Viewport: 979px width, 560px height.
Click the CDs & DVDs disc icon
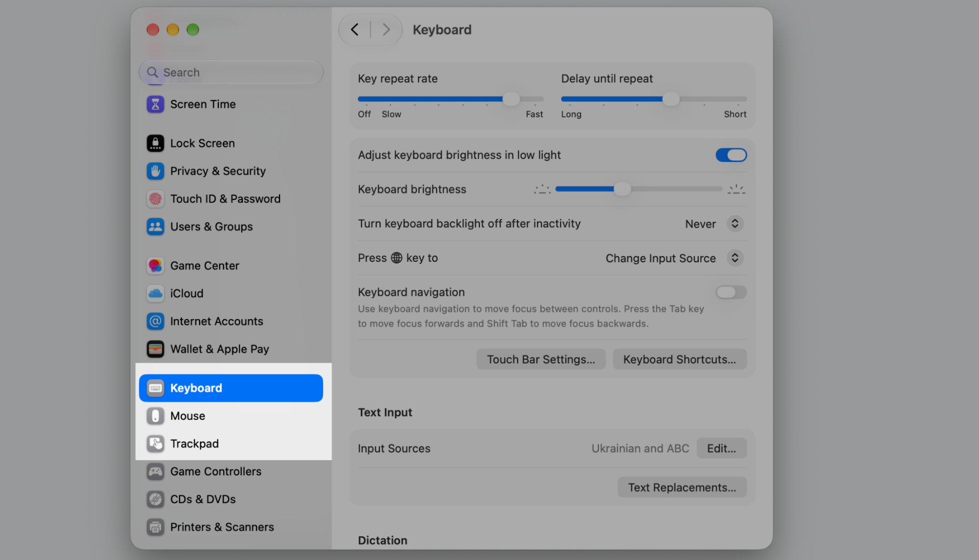coord(155,499)
